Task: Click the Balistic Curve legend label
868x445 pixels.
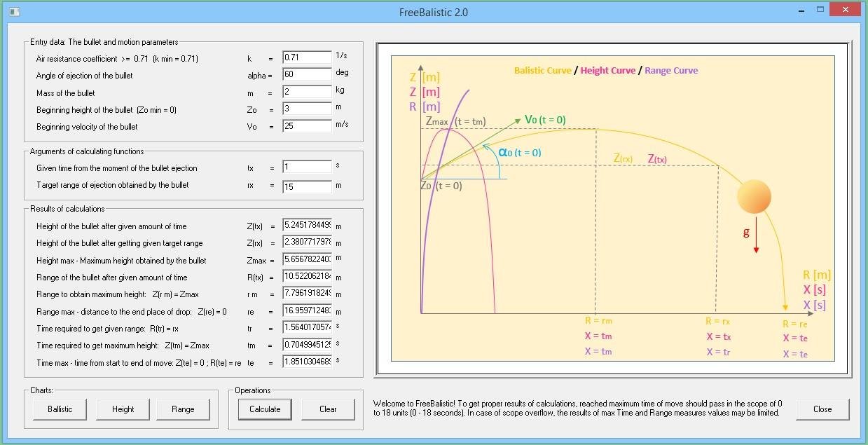Action: [543, 70]
